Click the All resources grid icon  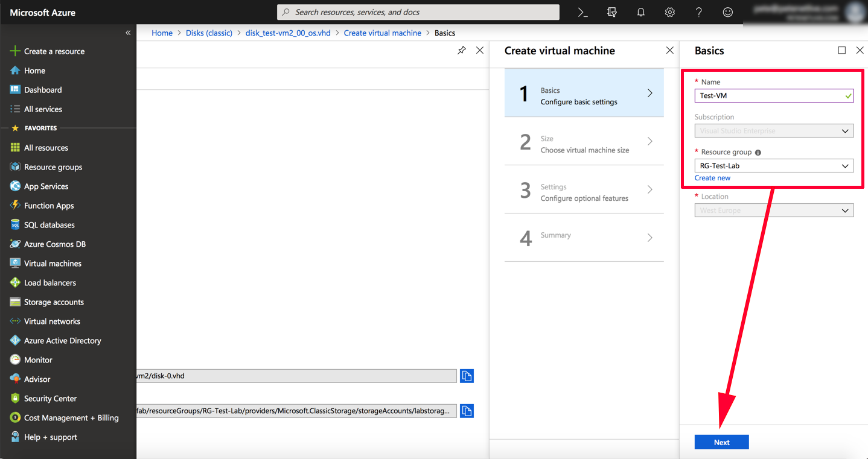[x=15, y=148]
